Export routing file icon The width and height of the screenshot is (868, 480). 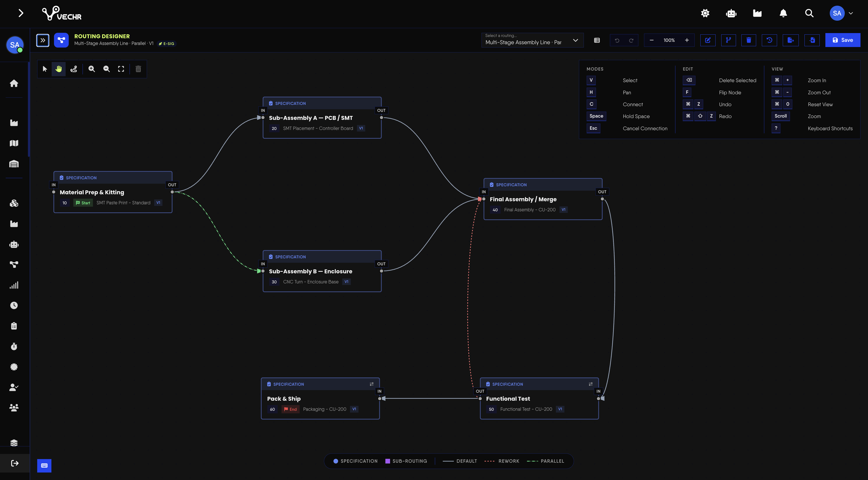coord(791,40)
